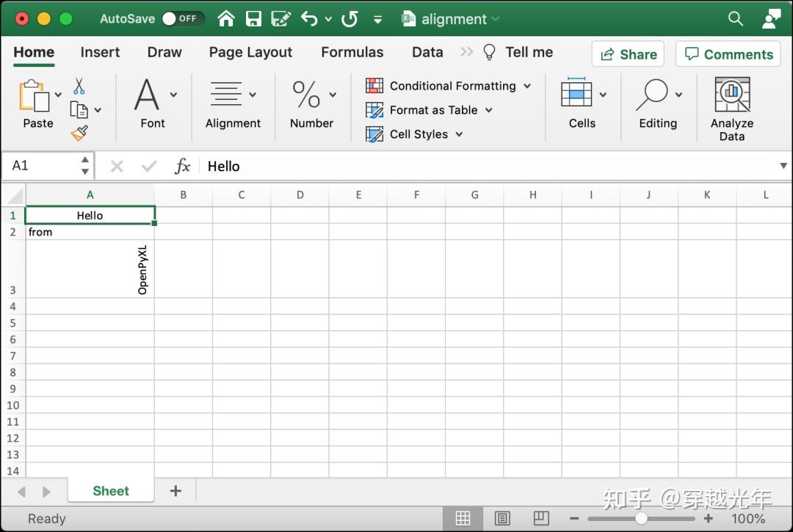Switch to Page Layout view icon
Viewport: 793px width, 532px height.
tap(502, 518)
